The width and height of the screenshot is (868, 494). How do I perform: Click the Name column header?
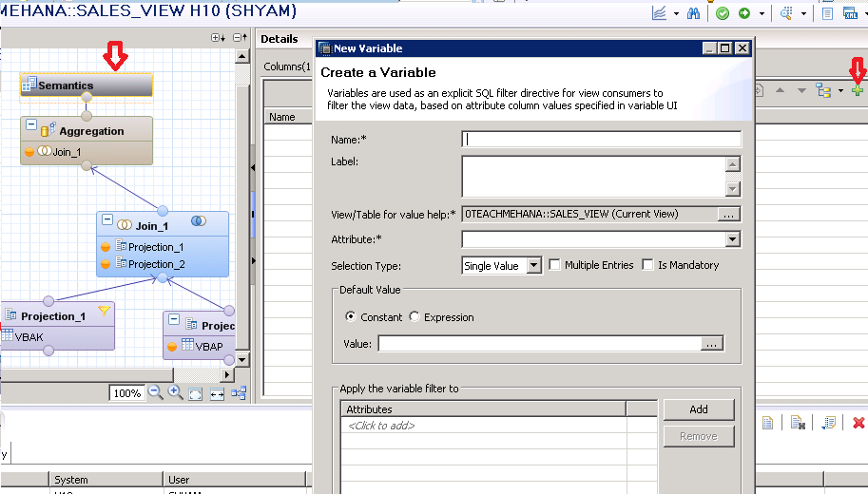[x=289, y=117]
